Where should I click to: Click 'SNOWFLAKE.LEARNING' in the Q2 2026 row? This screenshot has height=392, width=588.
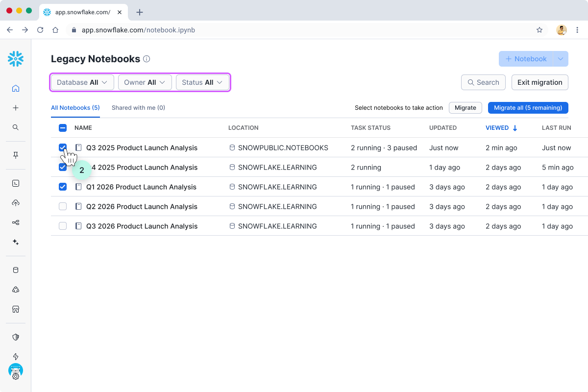(x=277, y=206)
